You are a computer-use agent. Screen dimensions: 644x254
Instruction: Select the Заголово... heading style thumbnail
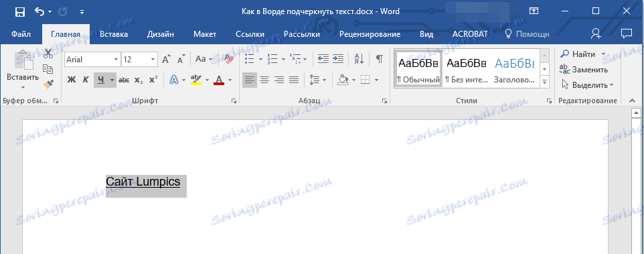pyautogui.click(x=515, y=68)
